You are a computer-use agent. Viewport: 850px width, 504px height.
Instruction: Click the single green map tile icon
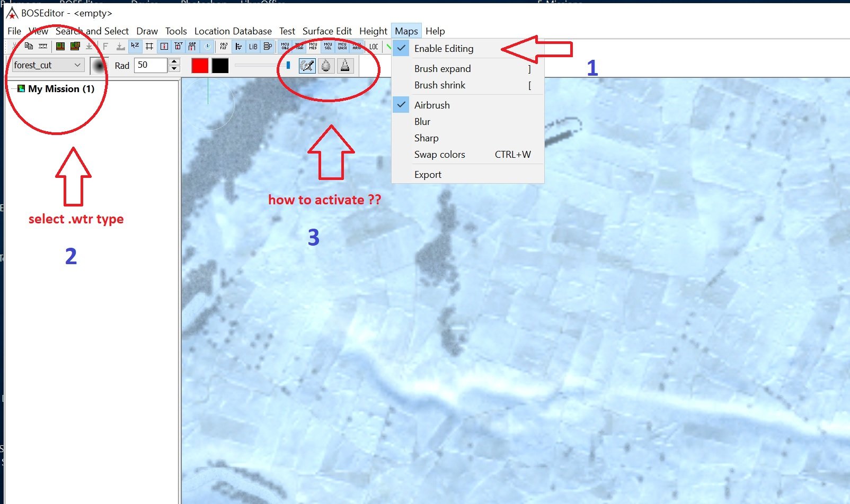60,47
